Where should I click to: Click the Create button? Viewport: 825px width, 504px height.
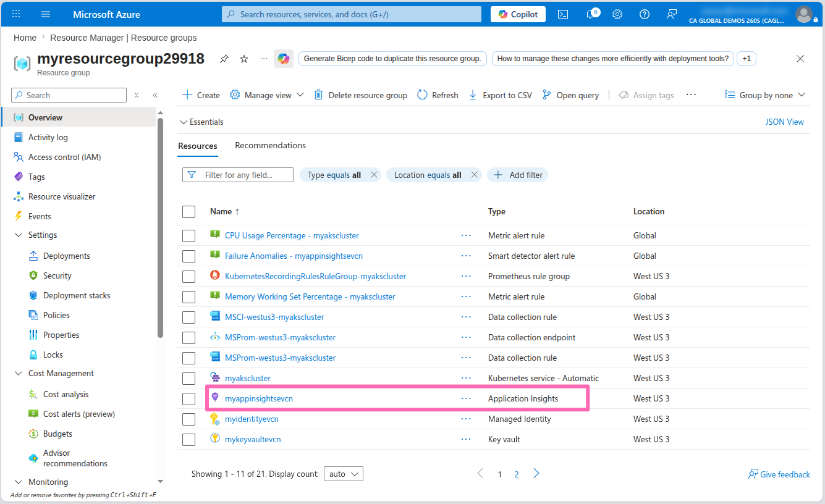click(201, 94)
